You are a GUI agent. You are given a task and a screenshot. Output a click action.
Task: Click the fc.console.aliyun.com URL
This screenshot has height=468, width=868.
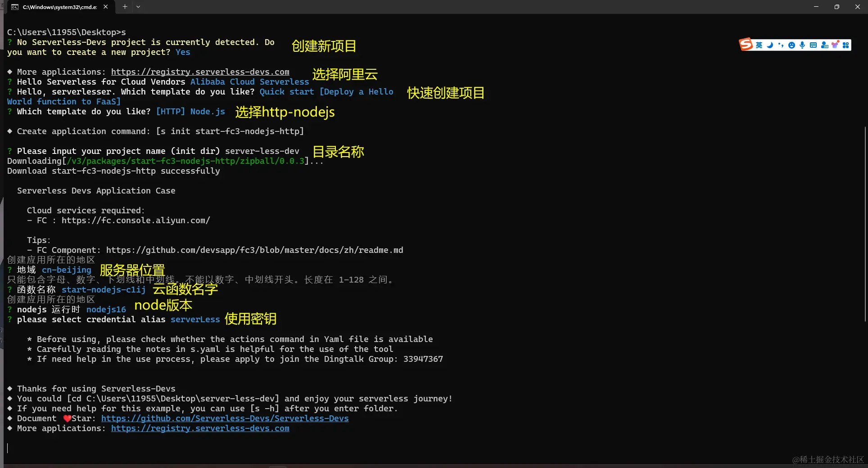pyautogui.click(x=136, y=220)
